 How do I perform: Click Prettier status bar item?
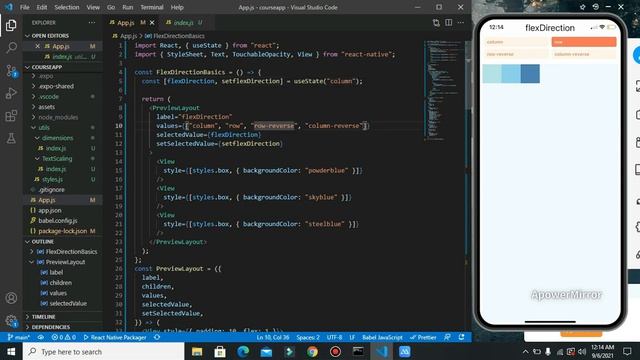[x=423, y=337]
